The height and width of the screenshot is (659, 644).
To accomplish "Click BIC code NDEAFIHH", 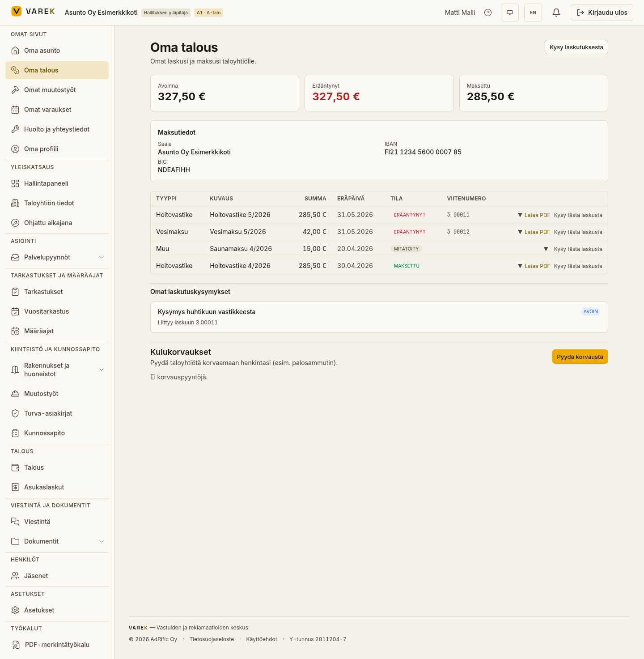I will 174,170.
